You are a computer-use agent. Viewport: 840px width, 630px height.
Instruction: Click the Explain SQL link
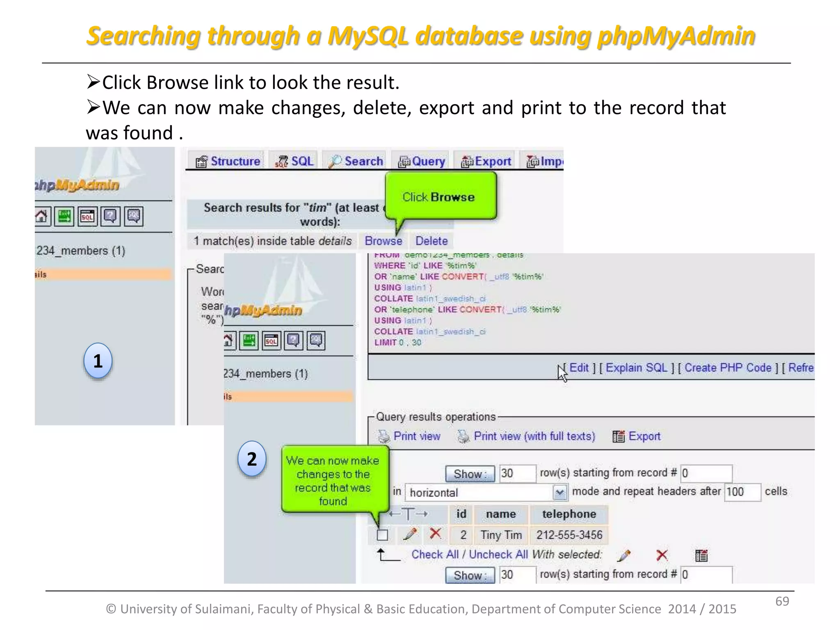pos(637,368)
